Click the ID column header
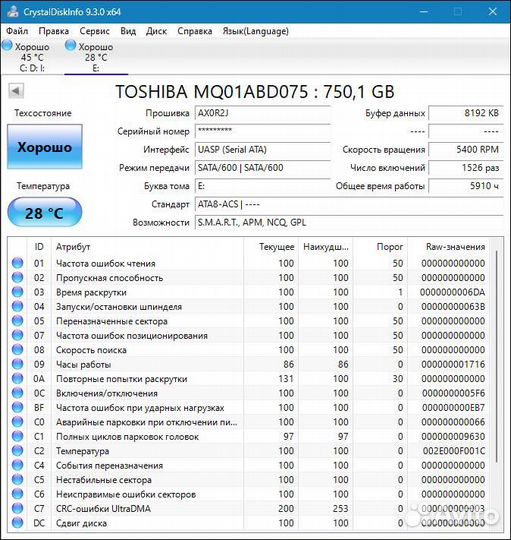Screen dimensions: 511x540 tap(39, 247)
